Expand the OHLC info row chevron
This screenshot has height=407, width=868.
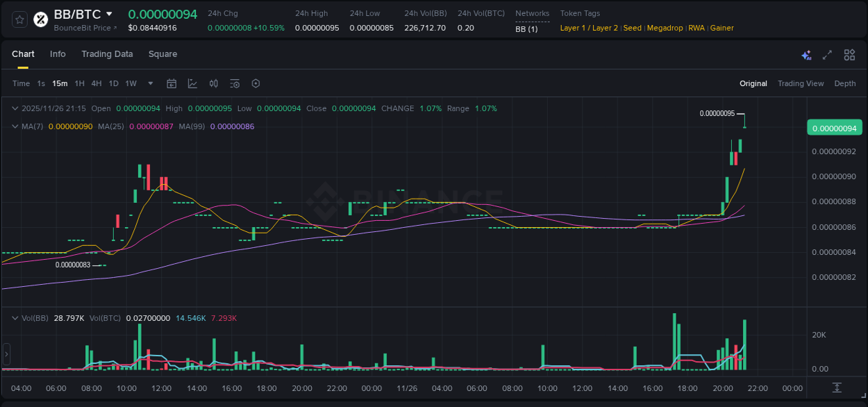click(14, 108)
